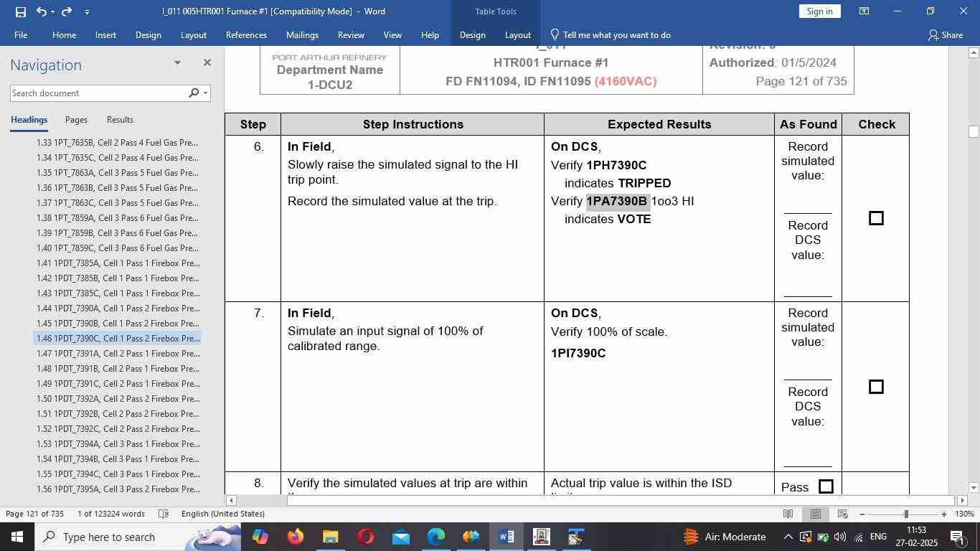Open Microsoft Edge from the taskbar
The height and width of the screenshot is (551, 980).
tap(435, 537)
